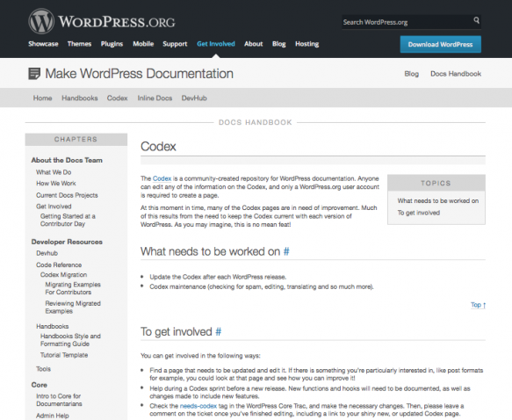Go to the Home tab in the gray bar

[x=42, y=98]
